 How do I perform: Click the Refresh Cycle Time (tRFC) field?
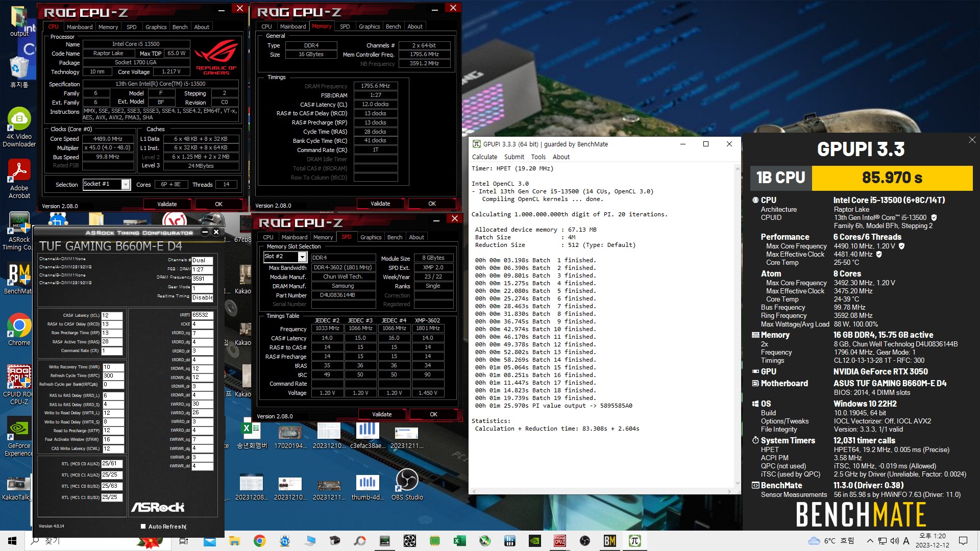coord(113,375)
